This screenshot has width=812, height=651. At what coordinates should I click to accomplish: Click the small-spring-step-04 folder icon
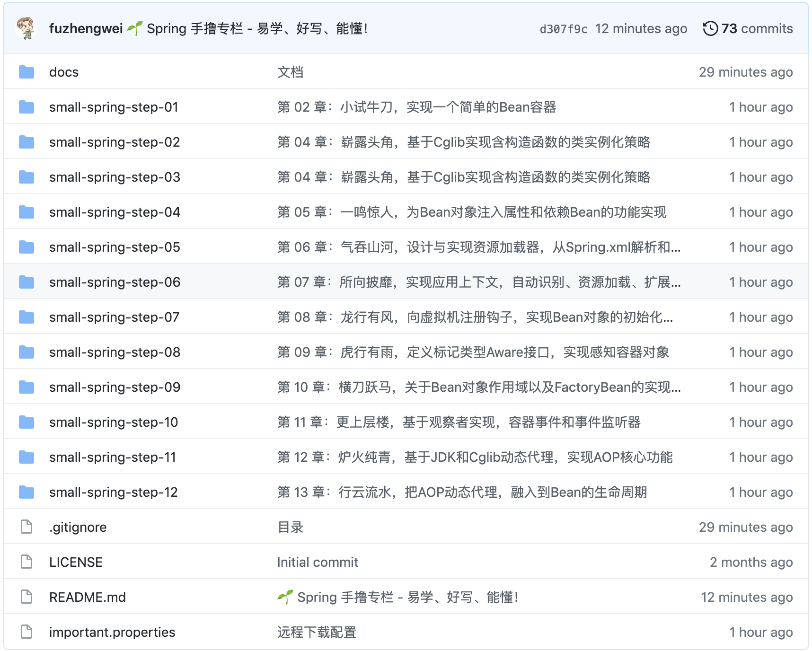pyautogui.click(x=26, y=212)
